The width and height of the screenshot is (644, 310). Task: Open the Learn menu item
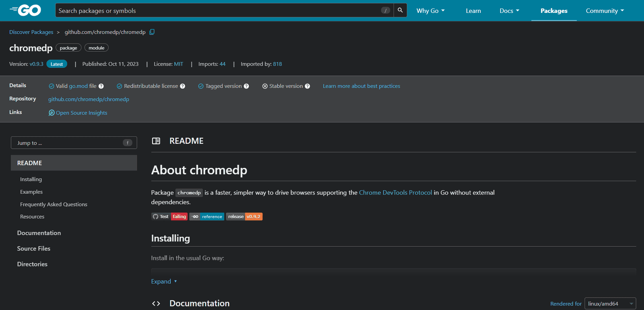tap(473, 11)
